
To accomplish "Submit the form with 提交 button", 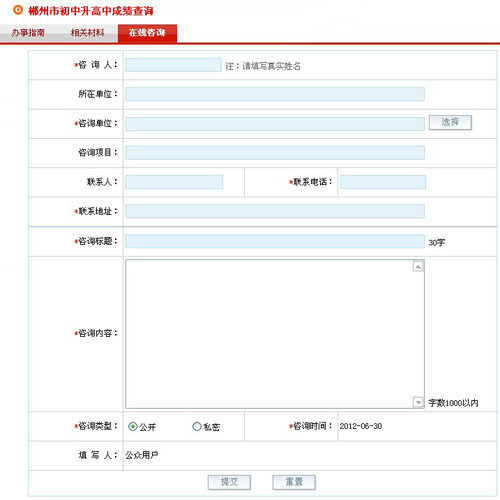I will tap(229, 482).
